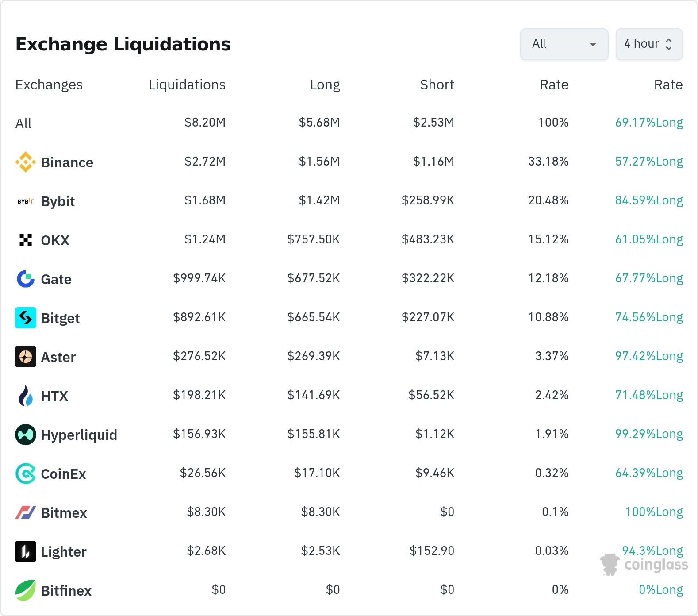The height and width of the screenshot is (616, 698).
Task: Sort by the Liquidations column header
Action: [x=187, y=85]
